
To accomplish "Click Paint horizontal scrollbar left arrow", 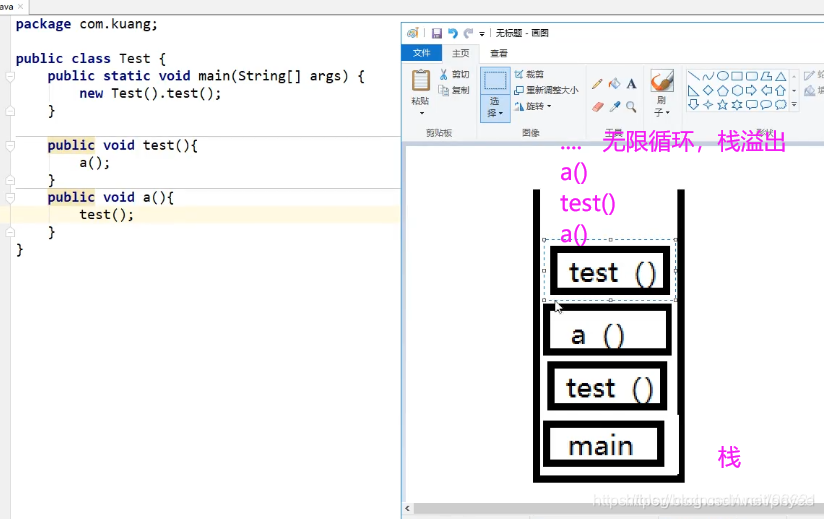I will 408,508.
